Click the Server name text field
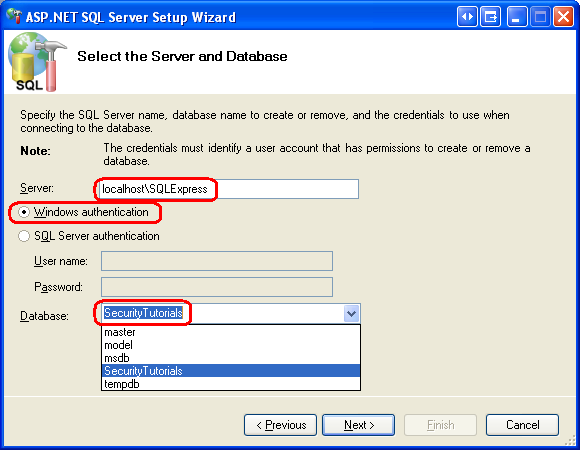 tap(229, 189)
